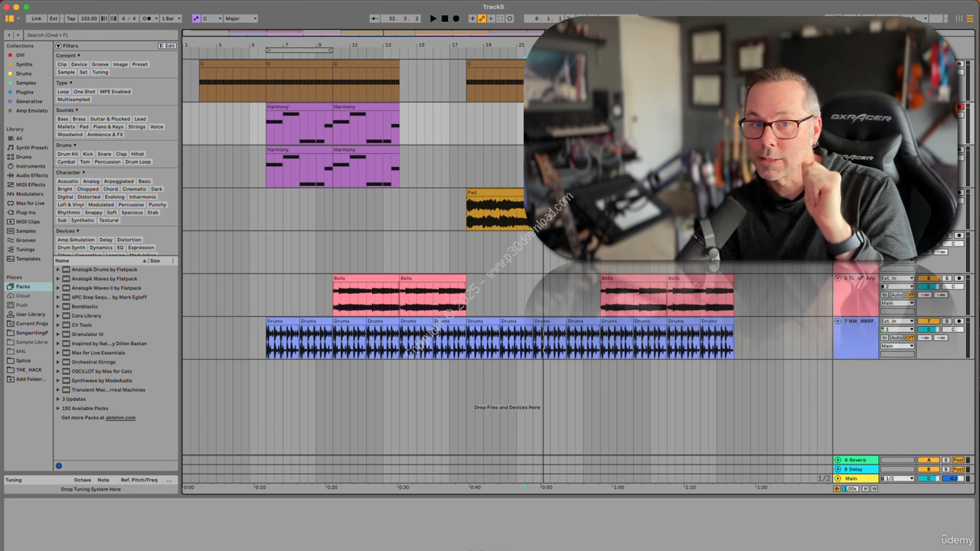Click the Edit filters button
The width and height of the screenshot is (980, 551).
167,46
